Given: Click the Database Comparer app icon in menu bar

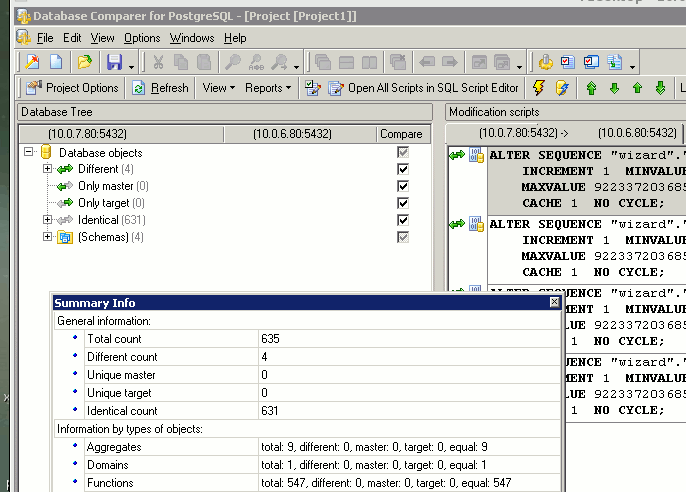Looking at the screenshot, I should (24, 38).
